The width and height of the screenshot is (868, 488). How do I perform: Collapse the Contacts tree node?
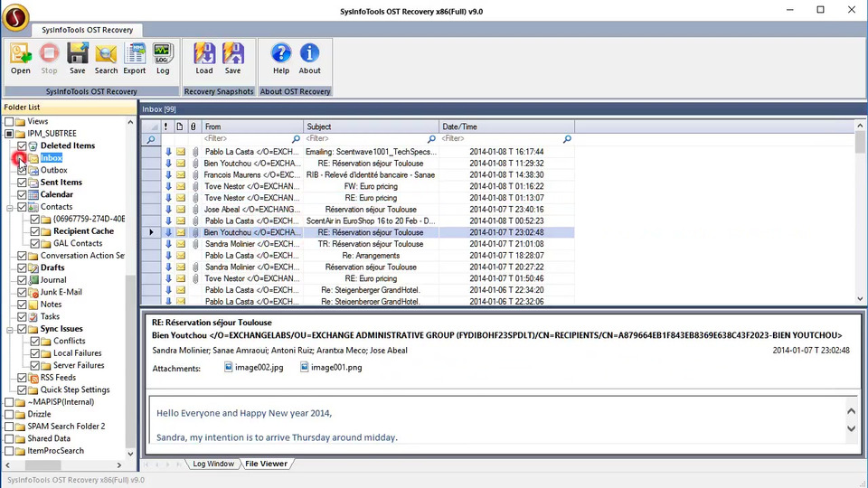pyautogui.click(x=9, y=208)
